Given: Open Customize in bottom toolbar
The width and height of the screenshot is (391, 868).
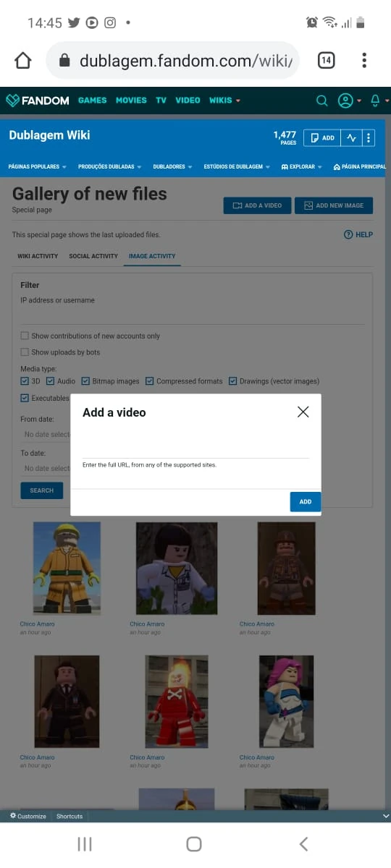Looking at the screenshot, I should click(x=28, y=816).
